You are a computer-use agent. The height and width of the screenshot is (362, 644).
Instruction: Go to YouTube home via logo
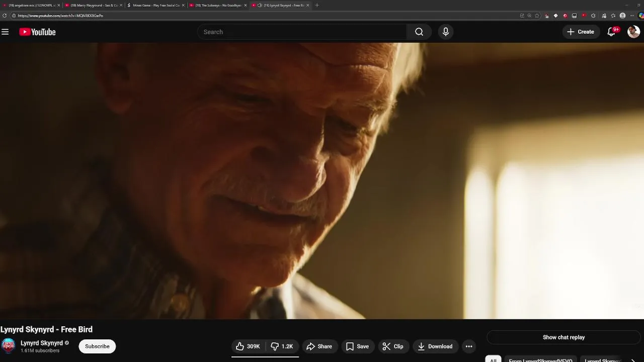pos(37,32)
